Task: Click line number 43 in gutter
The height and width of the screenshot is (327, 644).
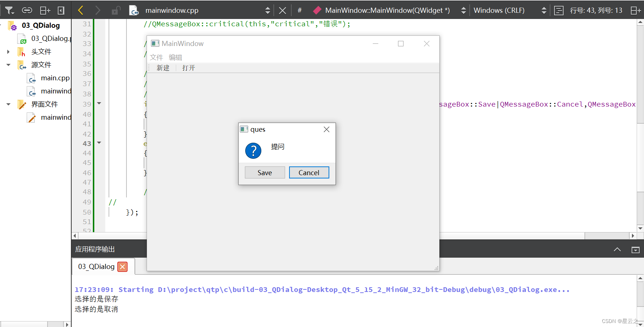Action: point(87,143)
